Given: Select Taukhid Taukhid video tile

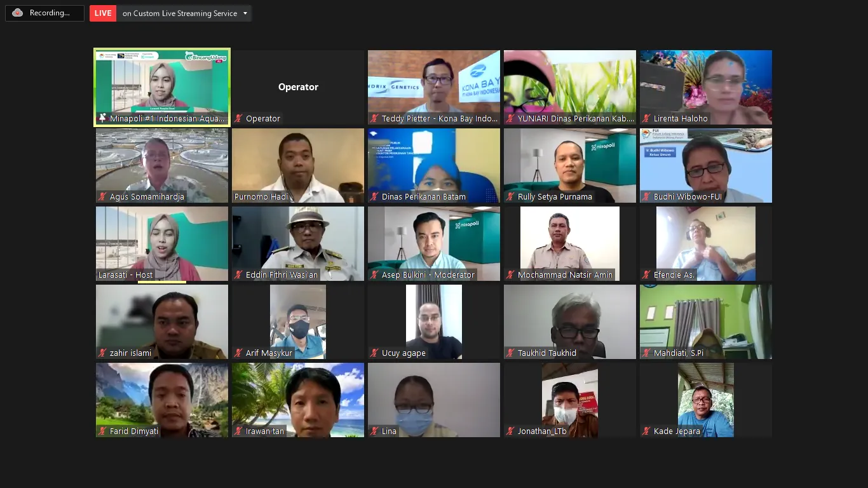Looking at the screenshot, I should tap(570, 322).
